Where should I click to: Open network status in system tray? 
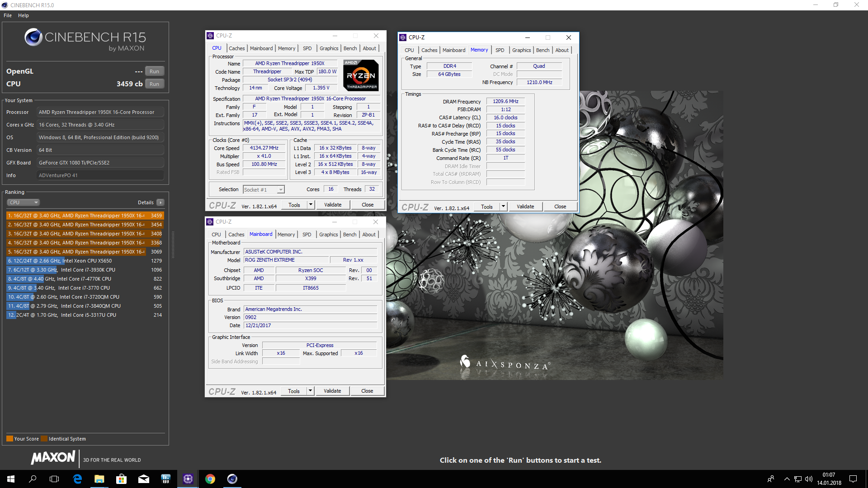[798, 479]
